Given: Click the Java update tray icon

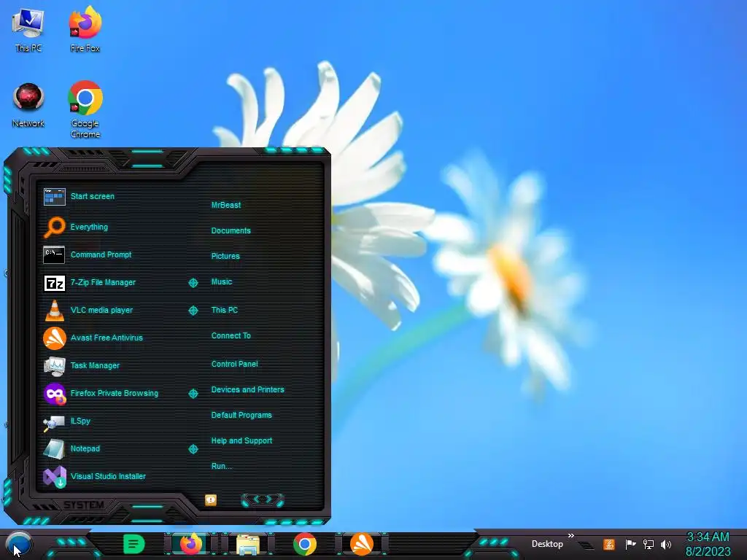Looking at the screenshot, I should tap(609, 544).
